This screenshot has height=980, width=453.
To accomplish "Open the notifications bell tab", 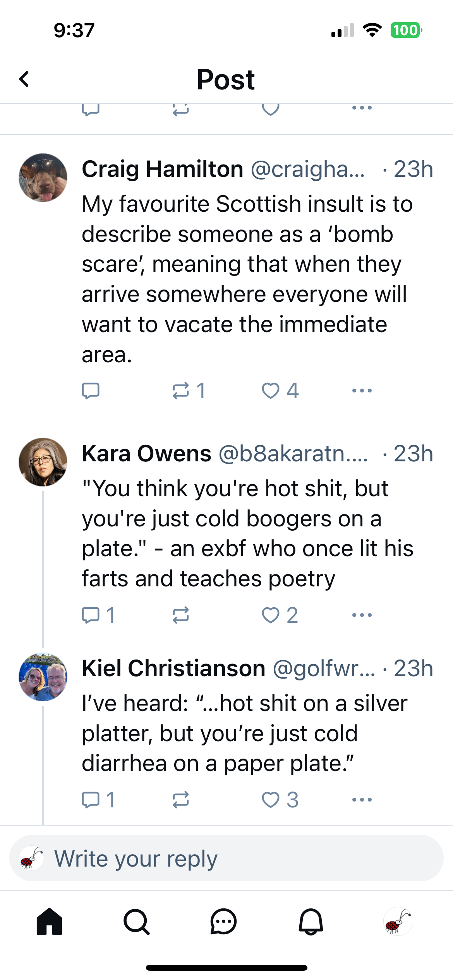I will click(311, 922).
